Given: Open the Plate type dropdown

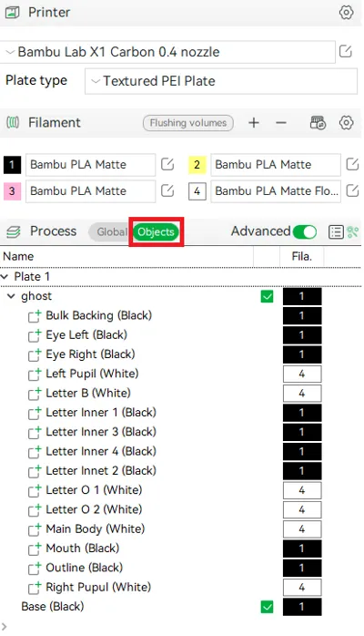Looking at the screenshot, I should coord(220,81).
